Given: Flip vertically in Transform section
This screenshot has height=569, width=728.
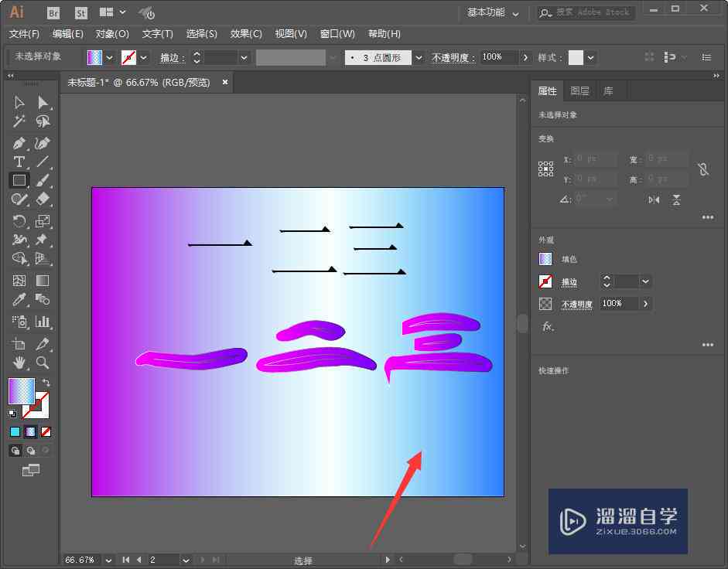Looking at the screenshot, I should (x=676, y=200).
